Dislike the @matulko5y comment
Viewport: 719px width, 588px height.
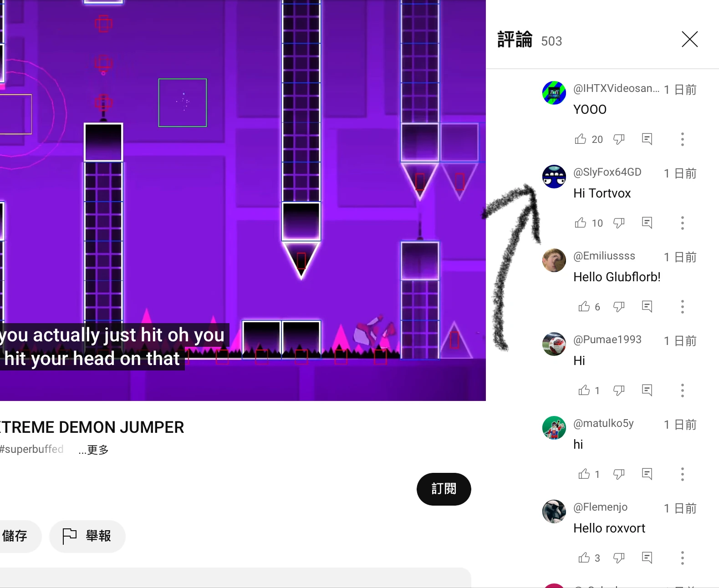pos(619,474)
